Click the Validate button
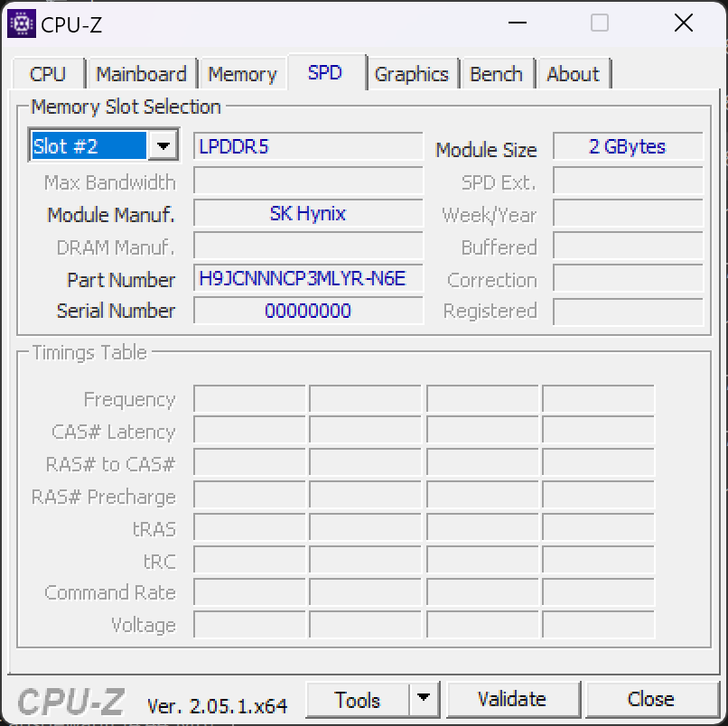 pyautogui.click(x=512, y=699)
